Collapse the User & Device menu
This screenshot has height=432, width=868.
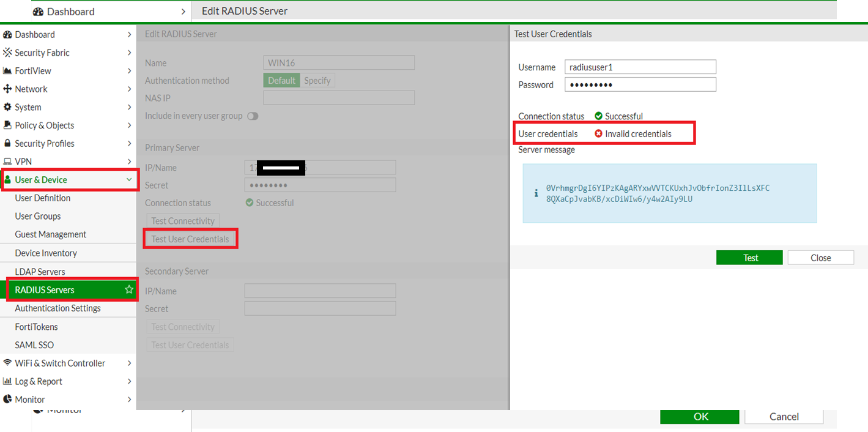tap(128, 180)
